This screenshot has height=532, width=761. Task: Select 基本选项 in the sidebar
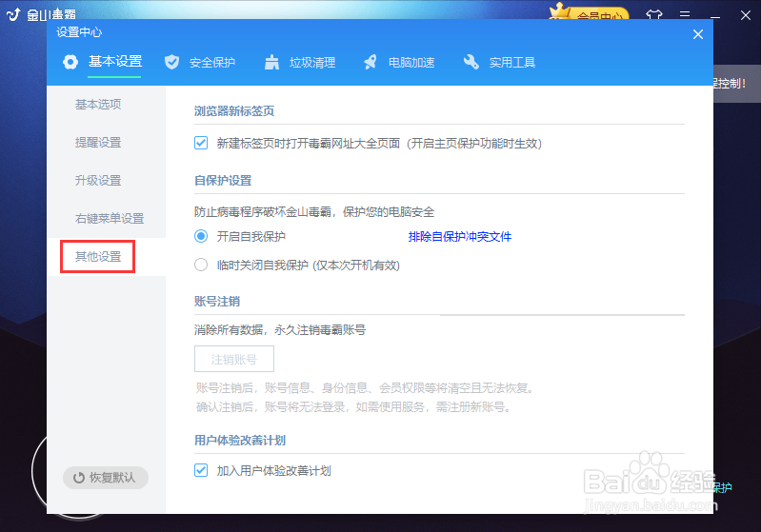click(x=98, y=105)
